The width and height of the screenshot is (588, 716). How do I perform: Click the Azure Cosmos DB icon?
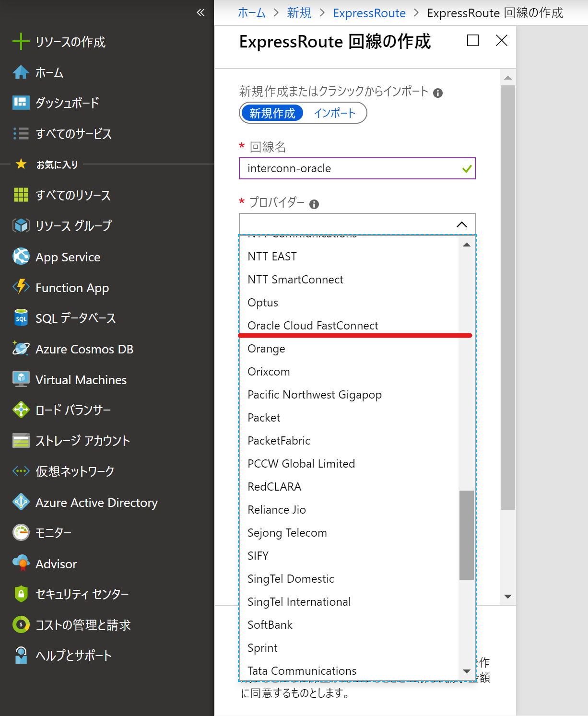point(21,349)
